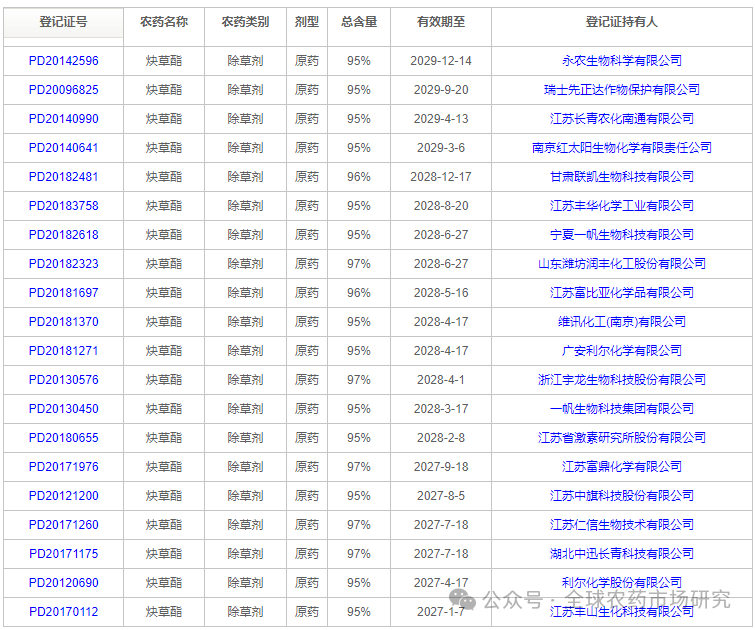Open holder 江苏长青农化南通有限公司

[622, 119]
